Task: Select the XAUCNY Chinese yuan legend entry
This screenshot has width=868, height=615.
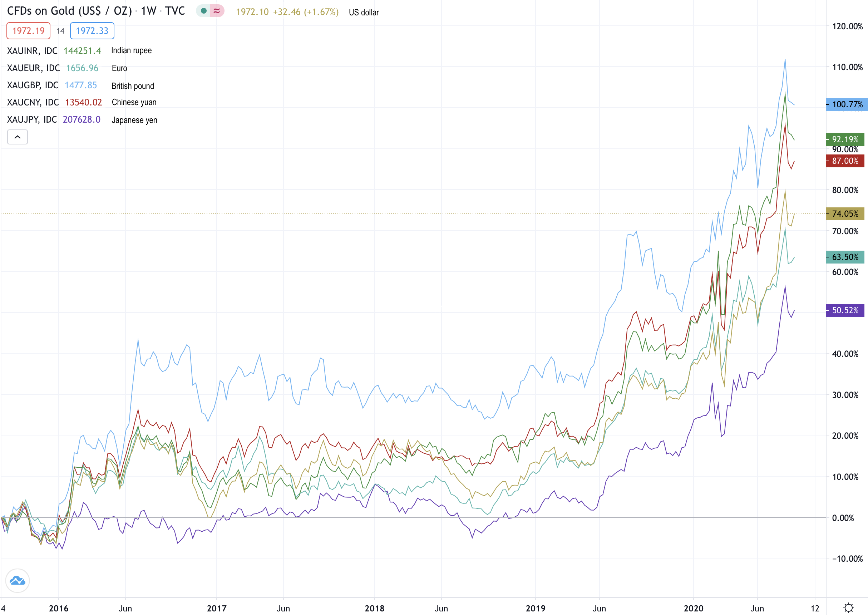Action: 33,102
